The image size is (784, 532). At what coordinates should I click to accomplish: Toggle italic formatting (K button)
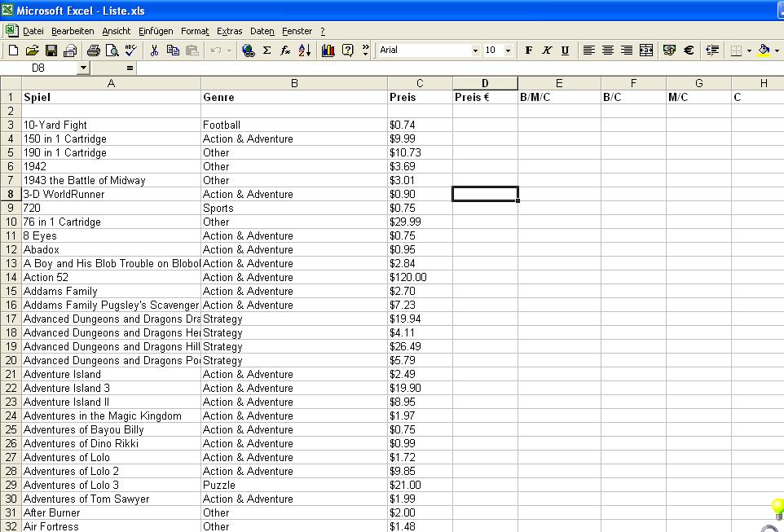(x=547, y=51)
